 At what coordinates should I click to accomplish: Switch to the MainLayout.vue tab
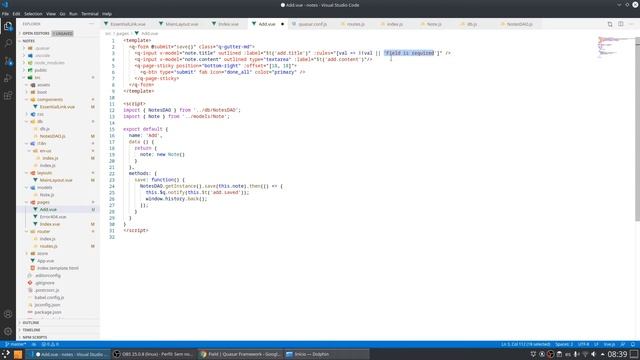click(182, 24)
